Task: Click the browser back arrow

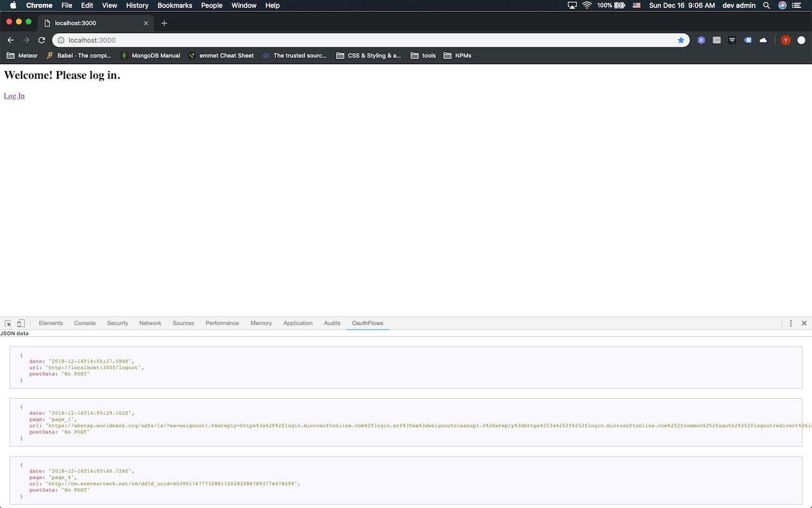Action: 11,40
